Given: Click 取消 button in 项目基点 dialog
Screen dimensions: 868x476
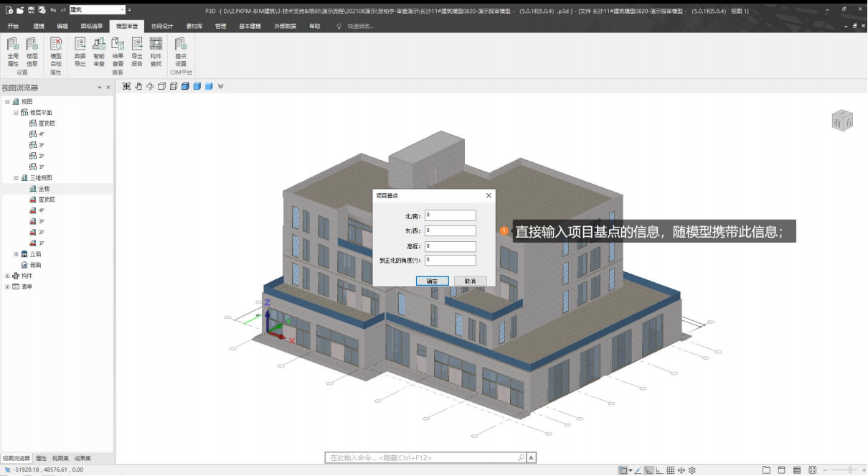Looking at the screenshot, I should (x=470, y=281).
